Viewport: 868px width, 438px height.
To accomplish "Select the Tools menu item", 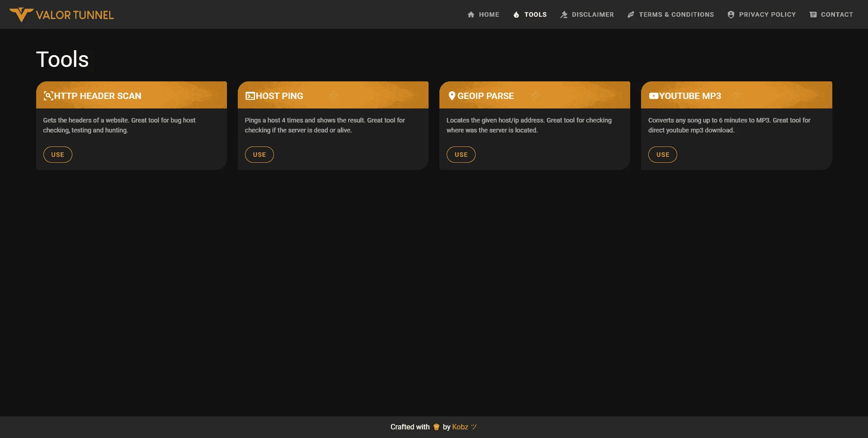I will [530, 14].
